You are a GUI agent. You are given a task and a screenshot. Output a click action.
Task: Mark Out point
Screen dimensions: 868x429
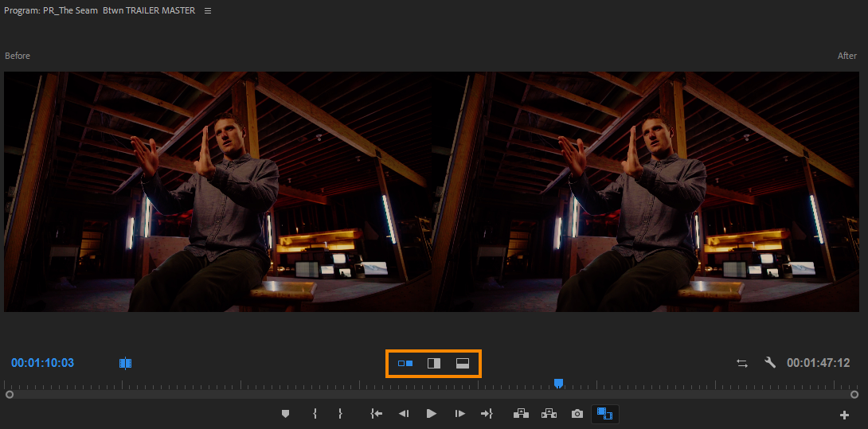(x=341, y=414)
